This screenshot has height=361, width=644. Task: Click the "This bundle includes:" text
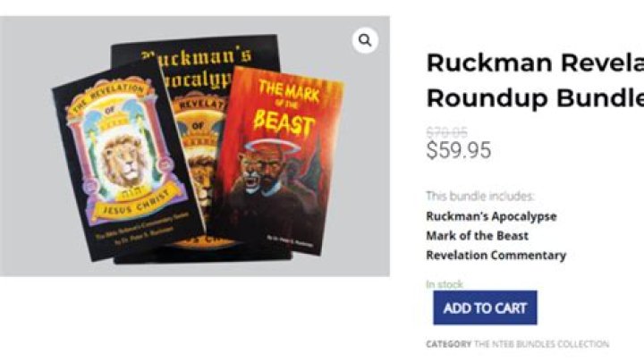(x=479, y=196)
